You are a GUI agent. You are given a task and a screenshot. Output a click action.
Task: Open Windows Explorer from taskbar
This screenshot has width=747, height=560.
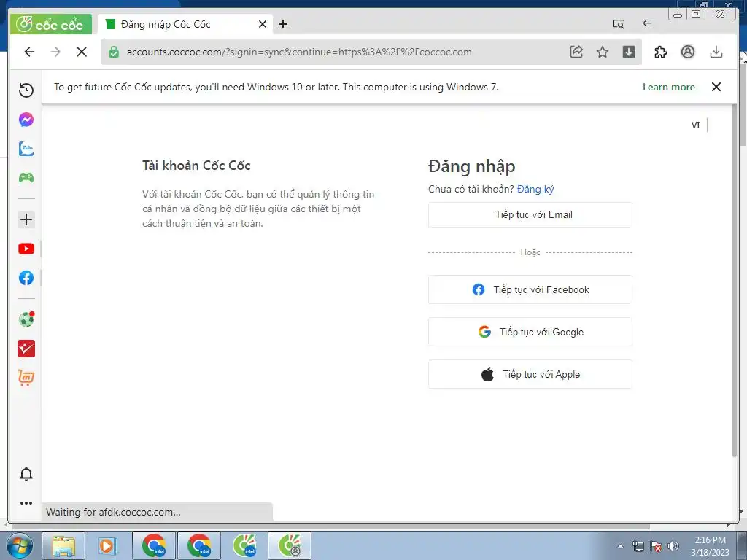coord(63,545)
